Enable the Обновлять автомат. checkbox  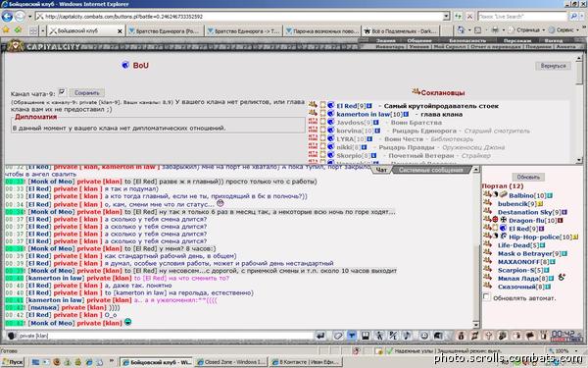pyautogui.click(x=486, y=297)
